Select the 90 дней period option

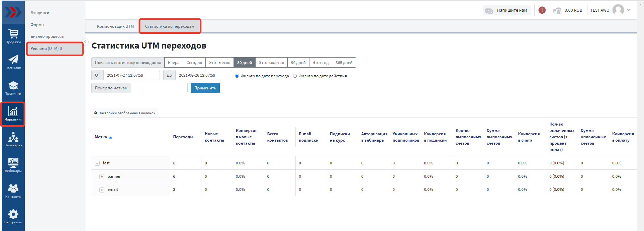point(298,63)
